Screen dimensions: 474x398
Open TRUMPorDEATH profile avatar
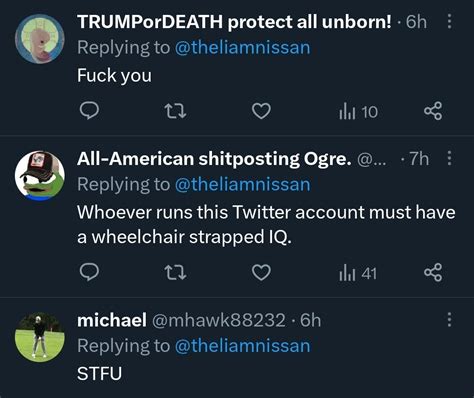coord(40,39)
